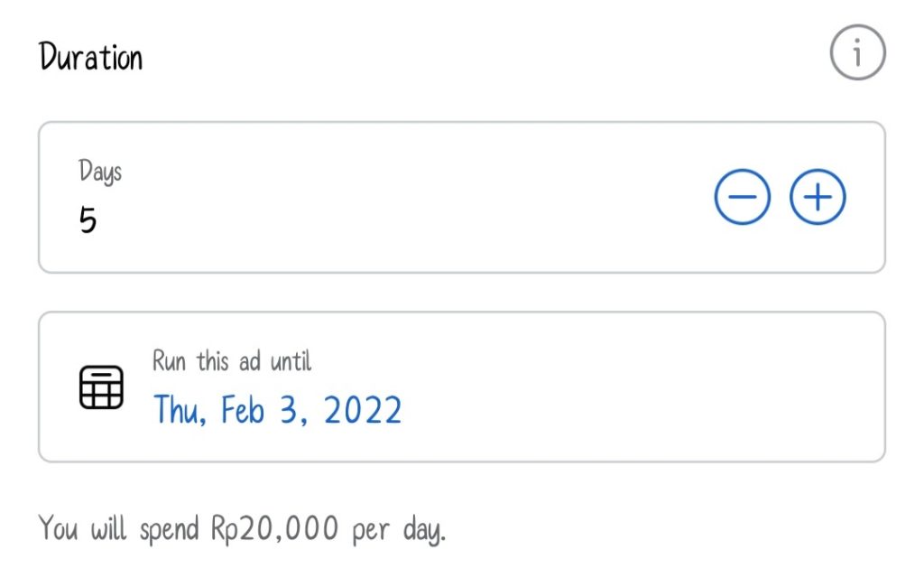Tap the circled plus button

[818, 197]
